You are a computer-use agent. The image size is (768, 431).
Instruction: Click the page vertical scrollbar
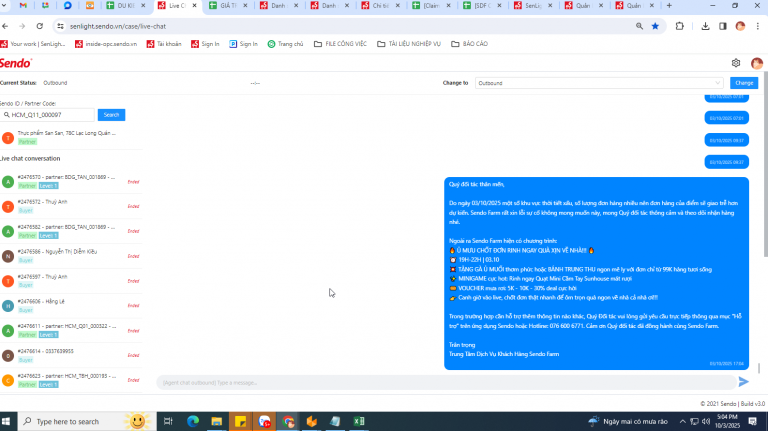[x=765, y=164]
